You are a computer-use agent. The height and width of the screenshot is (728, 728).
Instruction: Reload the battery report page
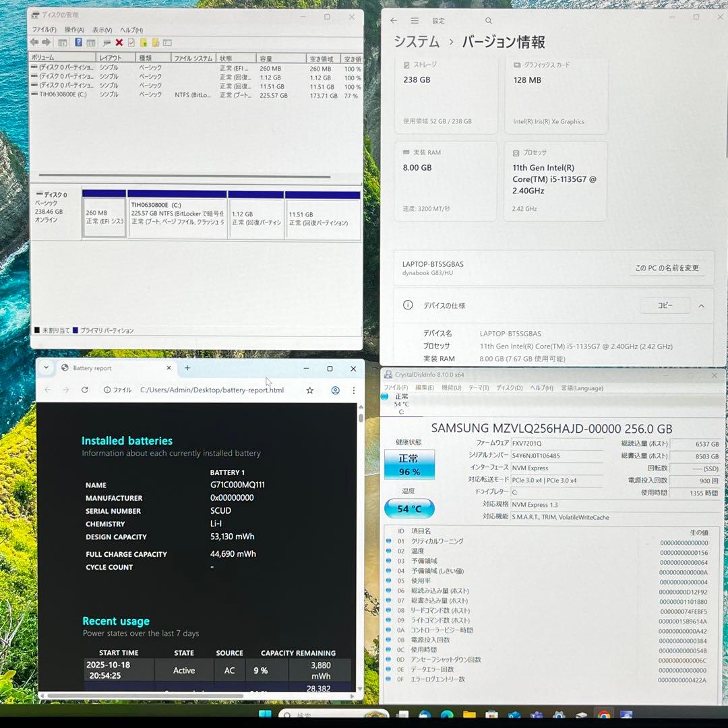tap(84, 390)
